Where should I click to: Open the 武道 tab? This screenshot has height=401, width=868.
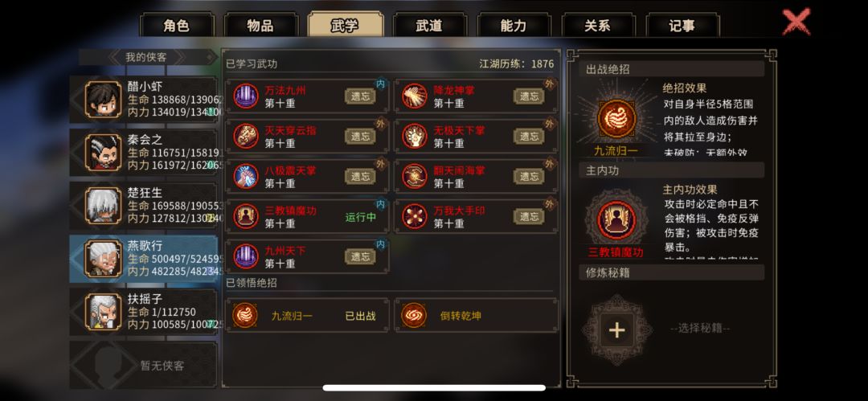tap(429, 26)
